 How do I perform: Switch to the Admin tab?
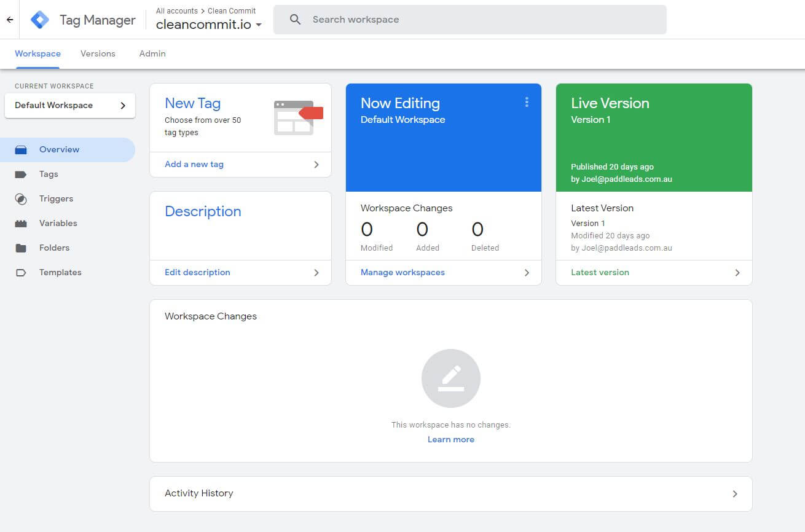[x=152, y=53]
